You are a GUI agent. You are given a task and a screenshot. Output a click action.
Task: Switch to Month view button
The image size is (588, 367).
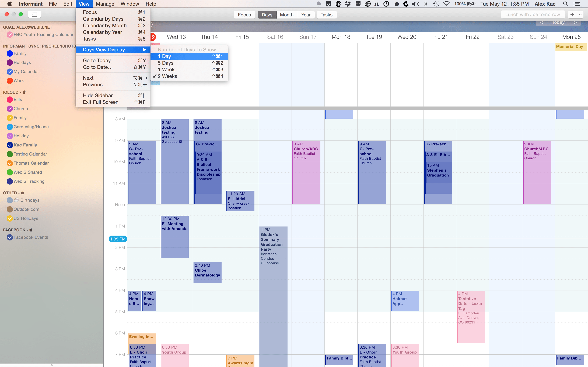tap(286, 15)
